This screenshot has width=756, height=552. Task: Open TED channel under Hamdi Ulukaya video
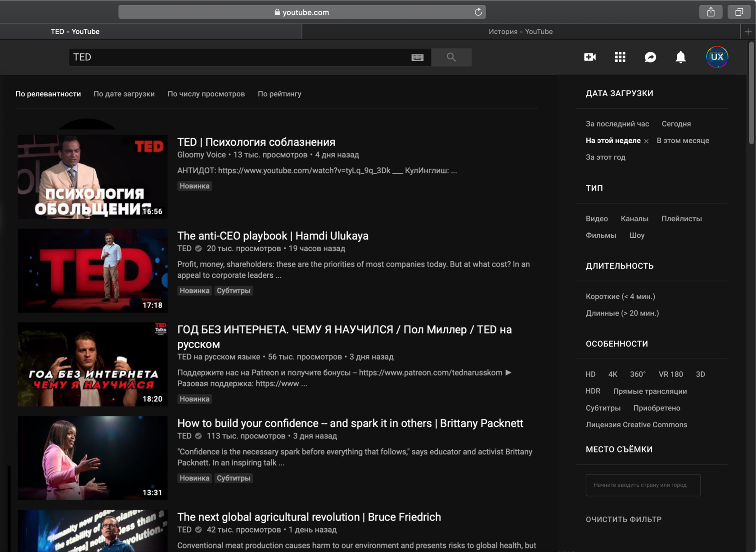click(x=184, y=248)
